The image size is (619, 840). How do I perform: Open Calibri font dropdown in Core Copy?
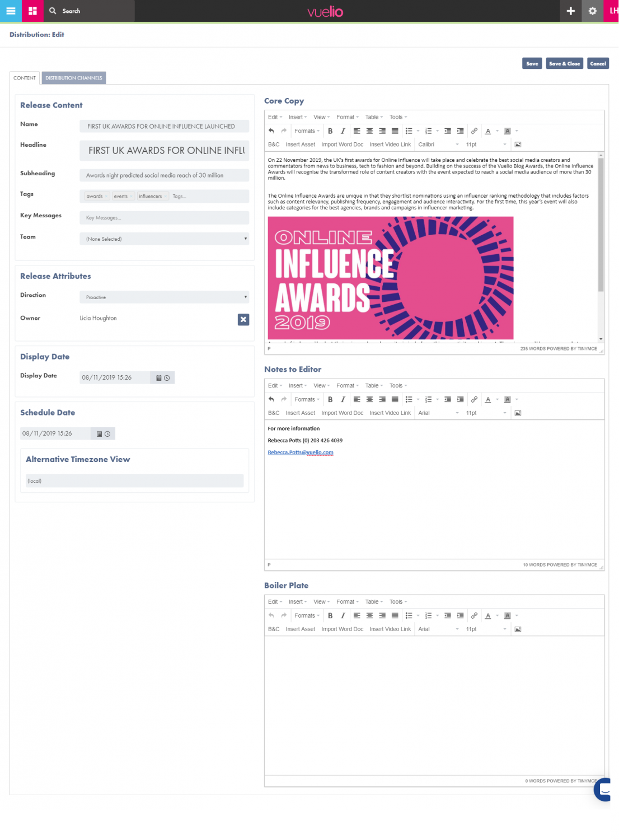click(x=438, y=144)
